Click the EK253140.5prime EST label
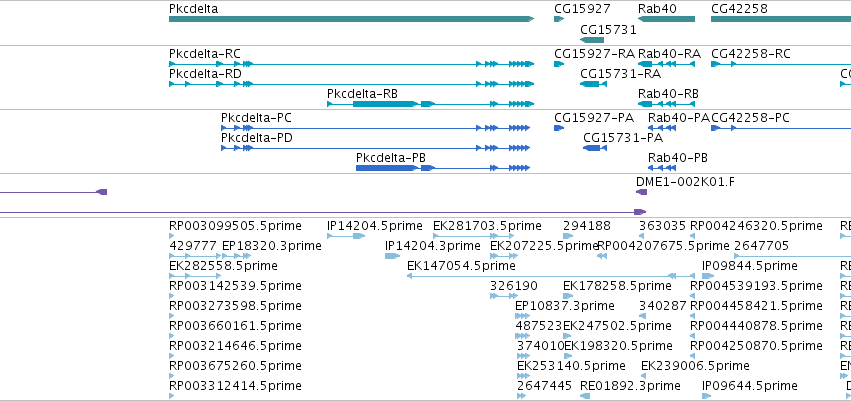Image resolution: width=851 pixels, height=401 pixels. [571, 366]
